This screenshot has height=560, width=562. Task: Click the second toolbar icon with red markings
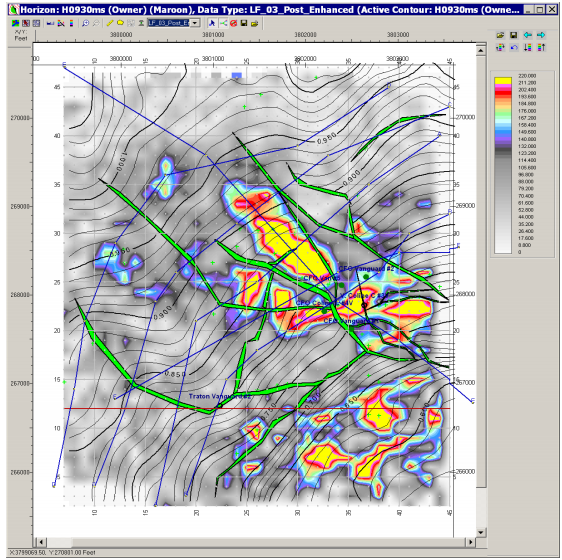coord(26,23)
